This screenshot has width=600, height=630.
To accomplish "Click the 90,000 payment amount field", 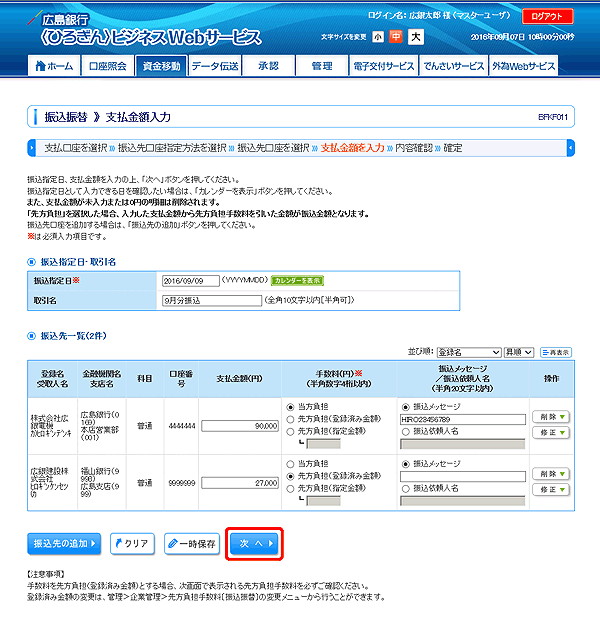I will pos(240,426).
